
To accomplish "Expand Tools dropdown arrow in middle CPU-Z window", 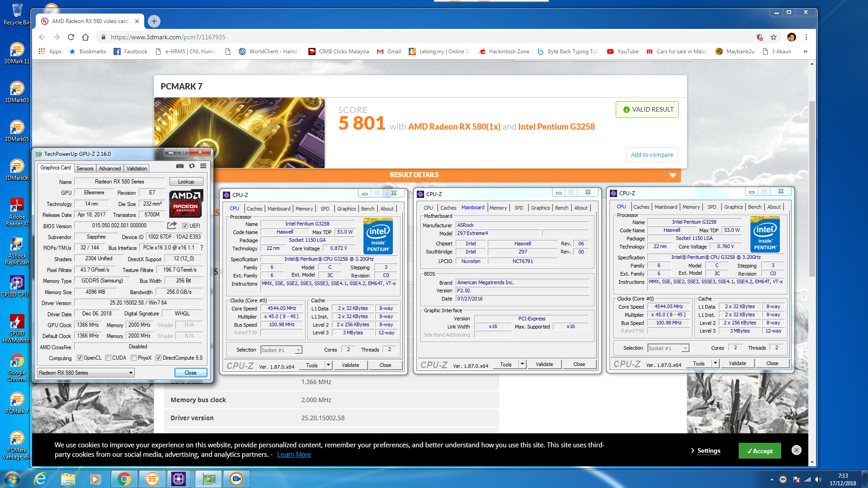I will click(x=523, y=364).
